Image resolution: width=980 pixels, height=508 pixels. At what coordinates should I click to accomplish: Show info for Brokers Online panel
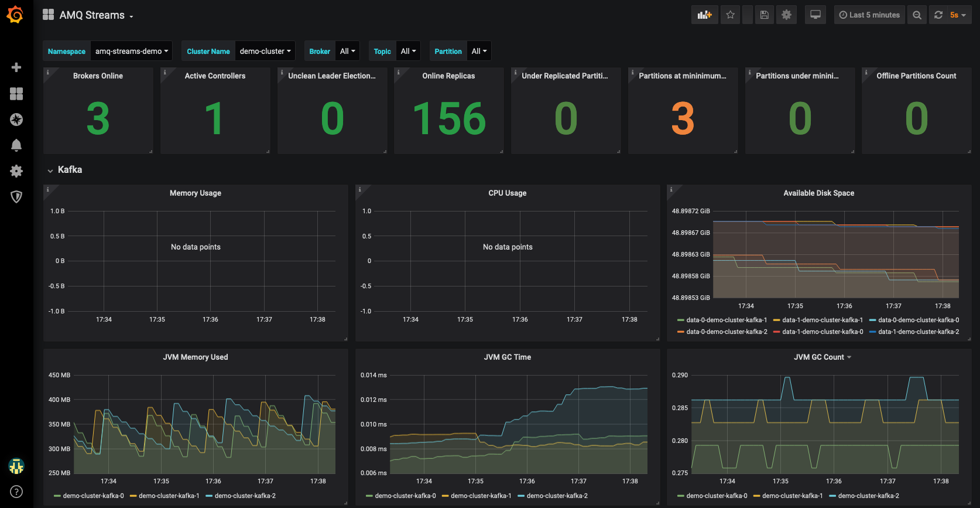tap(48, 73)
